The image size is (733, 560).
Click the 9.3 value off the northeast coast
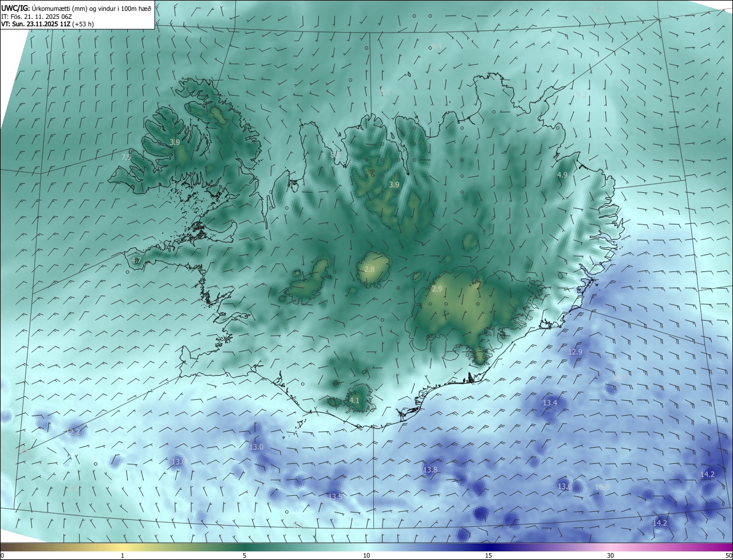(x=581, y=95)
